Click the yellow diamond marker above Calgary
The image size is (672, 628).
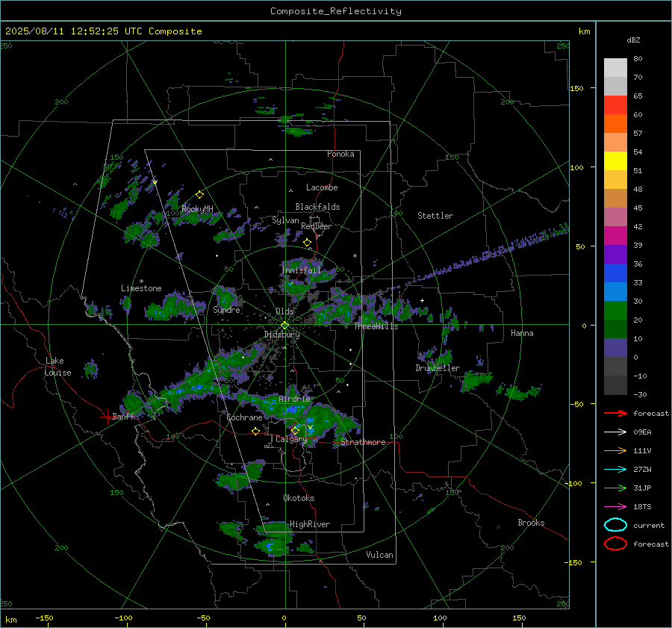pos(295,430)
